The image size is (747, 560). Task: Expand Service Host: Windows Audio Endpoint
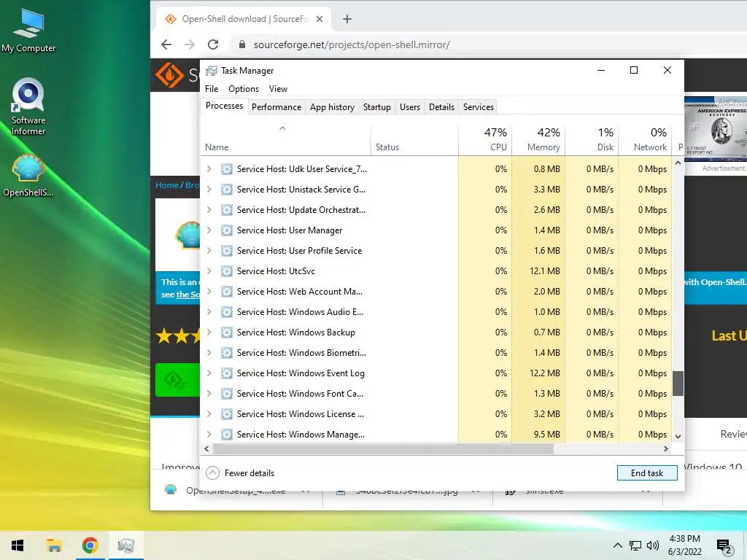coord(209,312)
